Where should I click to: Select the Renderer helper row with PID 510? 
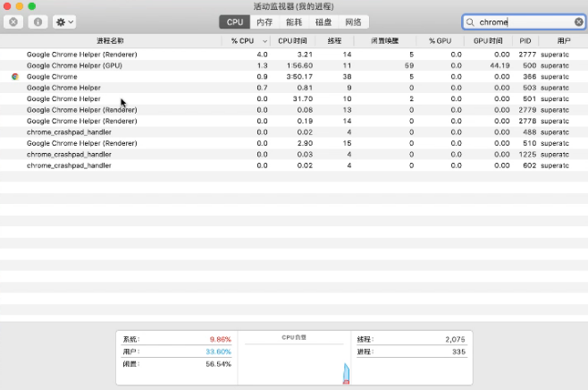(x=294, y=143)
